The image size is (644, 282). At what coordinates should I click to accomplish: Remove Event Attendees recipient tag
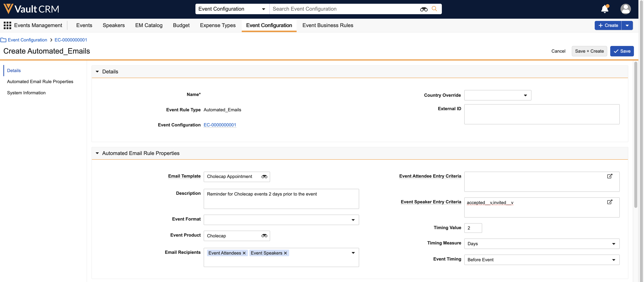point(244,253)
